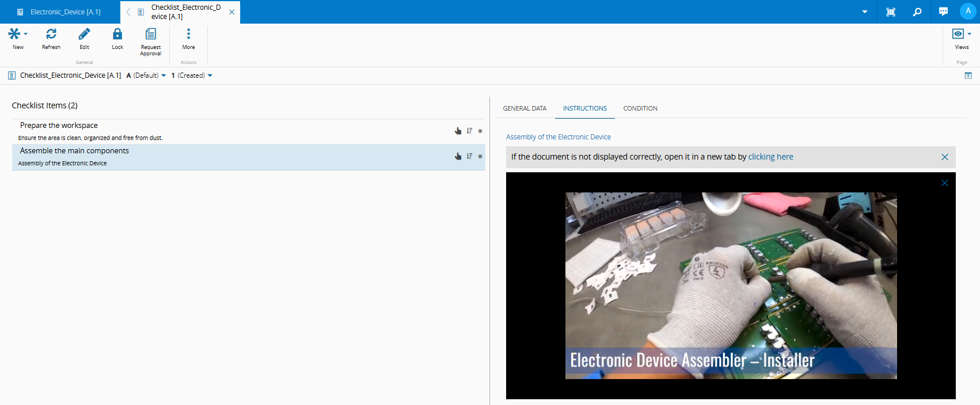980x405 pixels.
Task: Open the More actions menu
Action: (x=188, y=35)
